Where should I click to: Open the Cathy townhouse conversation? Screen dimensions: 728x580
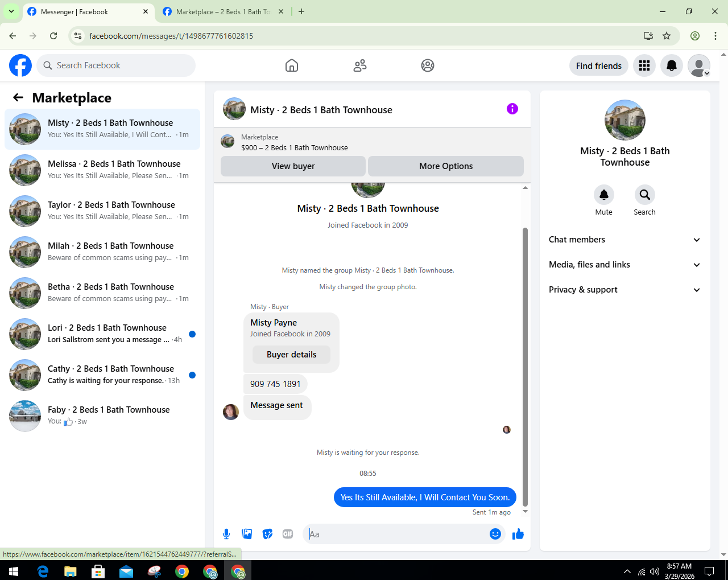[102, 375]
